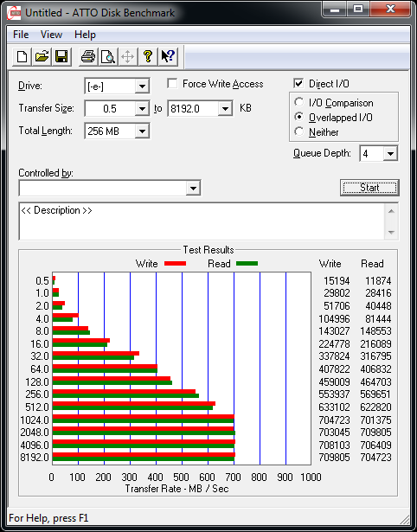Open About via yellow question mark icon

pyautogui.click(x=148, y=56)
